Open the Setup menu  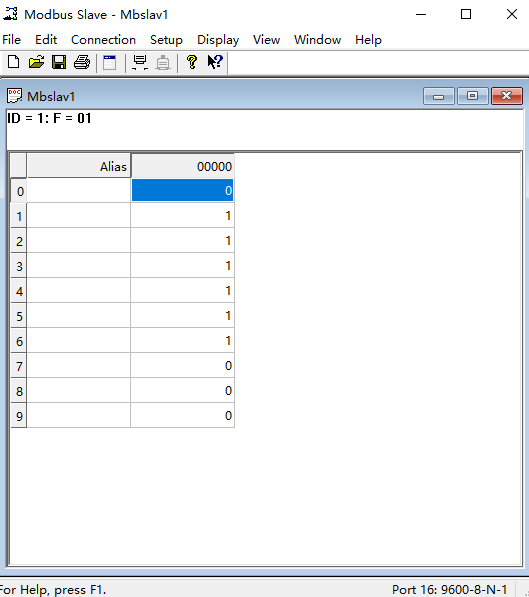pyautogui.click(x=166, y=40)
